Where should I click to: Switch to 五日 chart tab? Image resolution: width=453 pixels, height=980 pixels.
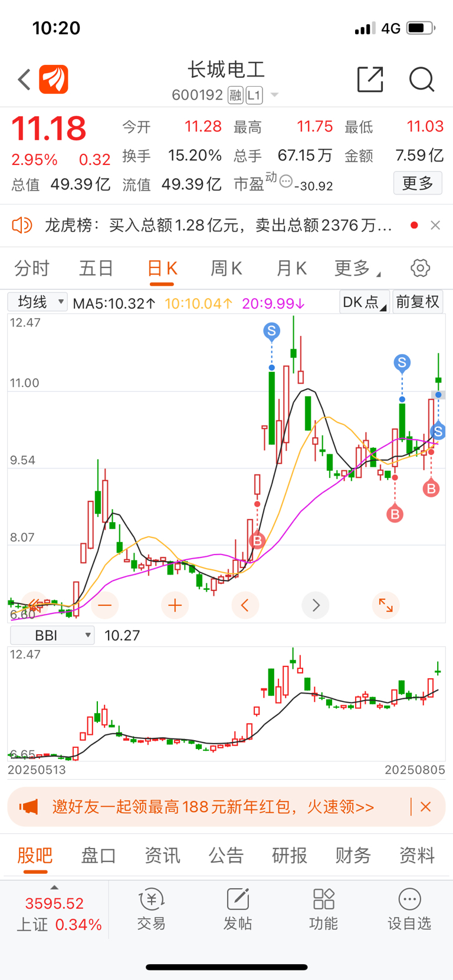point(96,269)
